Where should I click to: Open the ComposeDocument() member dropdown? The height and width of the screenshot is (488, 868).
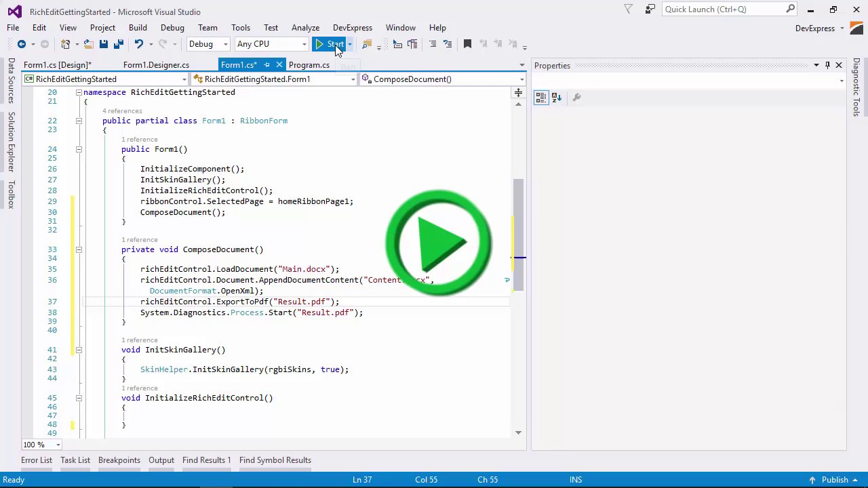tap(443, 79)
